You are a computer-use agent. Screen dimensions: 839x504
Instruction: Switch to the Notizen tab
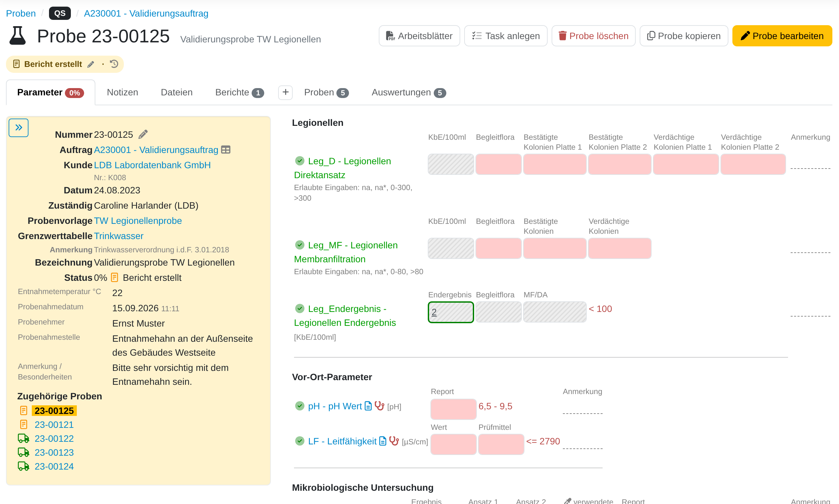pos(123,92)
